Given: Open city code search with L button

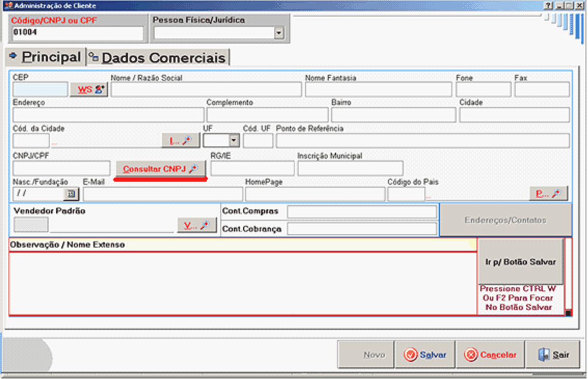Looking at the screenshot, I should [x=180, y=140].
